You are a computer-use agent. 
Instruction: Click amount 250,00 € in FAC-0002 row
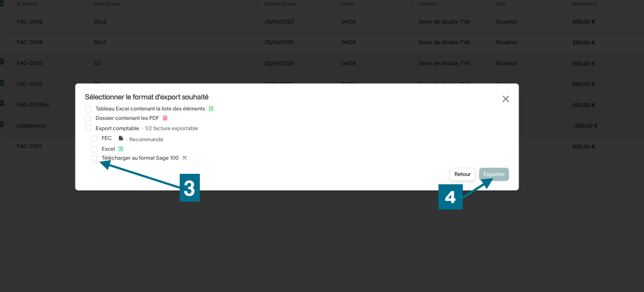(584, 84)
